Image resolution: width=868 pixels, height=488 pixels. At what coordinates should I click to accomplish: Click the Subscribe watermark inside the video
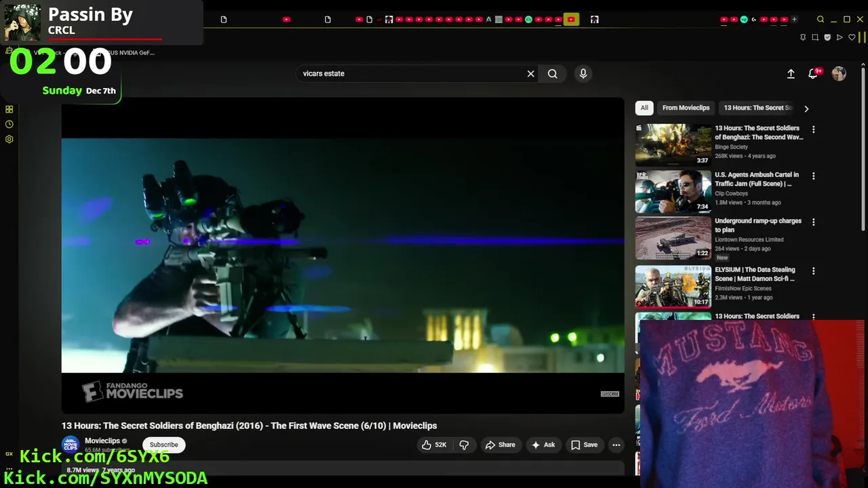[x=610, y=394]
